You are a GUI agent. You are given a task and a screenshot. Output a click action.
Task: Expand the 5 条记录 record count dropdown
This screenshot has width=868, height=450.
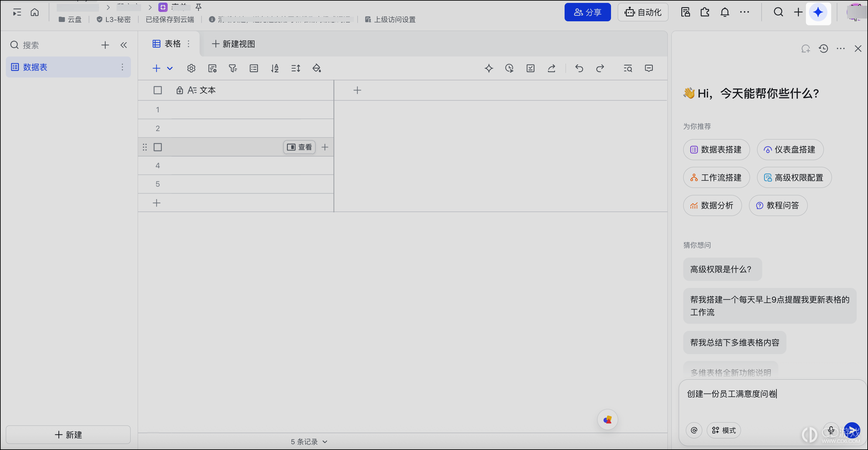pos(309,442)
